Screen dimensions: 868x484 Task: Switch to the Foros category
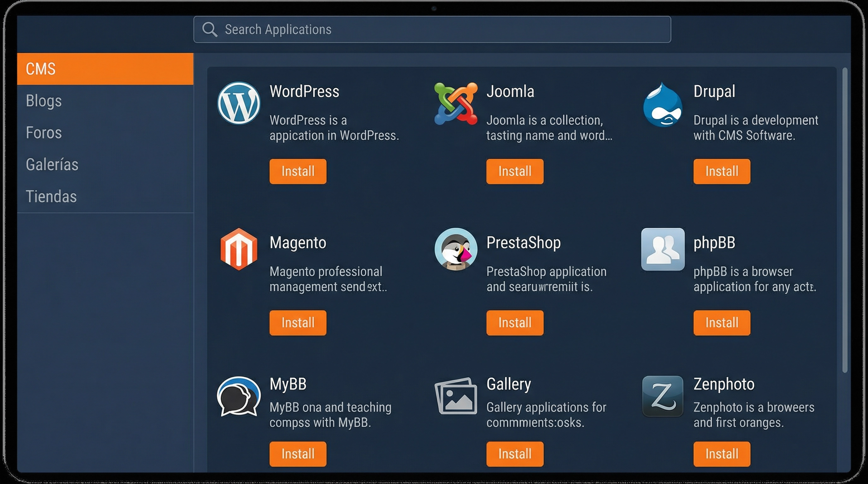[105, 133]
